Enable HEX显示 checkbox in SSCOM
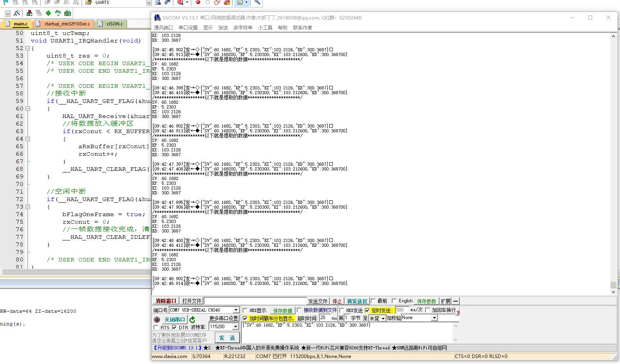Viewport: 620px width, 364px height. 244,310
